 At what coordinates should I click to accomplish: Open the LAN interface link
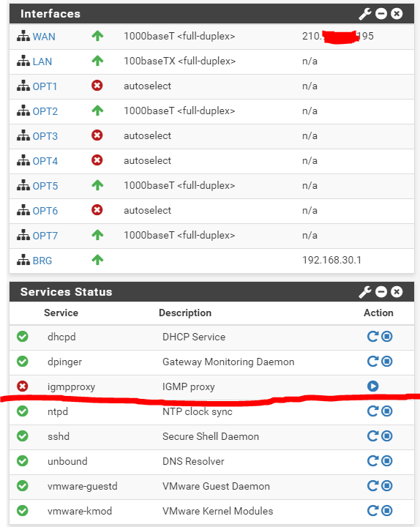point(42,61)
